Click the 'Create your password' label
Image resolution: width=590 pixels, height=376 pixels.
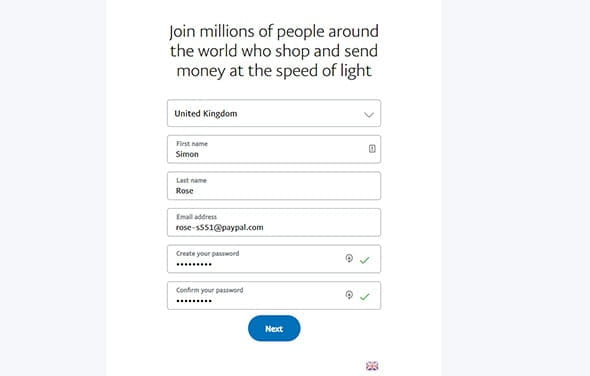coord(208,253)
